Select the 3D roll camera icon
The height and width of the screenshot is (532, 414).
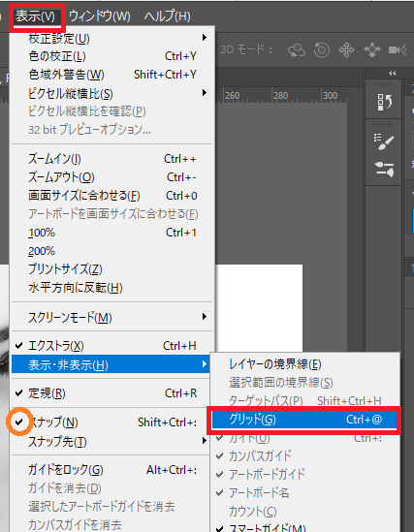click(321, 50)
